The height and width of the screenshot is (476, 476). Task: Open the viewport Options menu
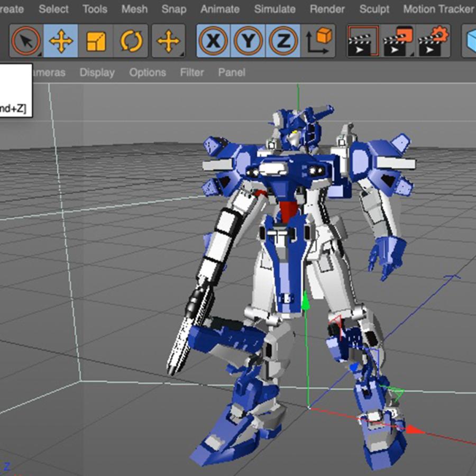[148, 72]
